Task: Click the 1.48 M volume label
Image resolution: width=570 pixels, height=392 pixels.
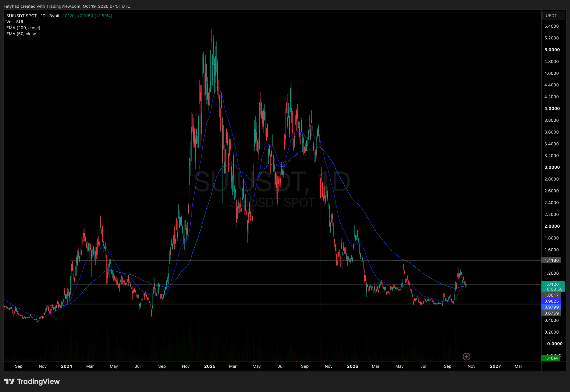Action: click(x=551, y=358)
